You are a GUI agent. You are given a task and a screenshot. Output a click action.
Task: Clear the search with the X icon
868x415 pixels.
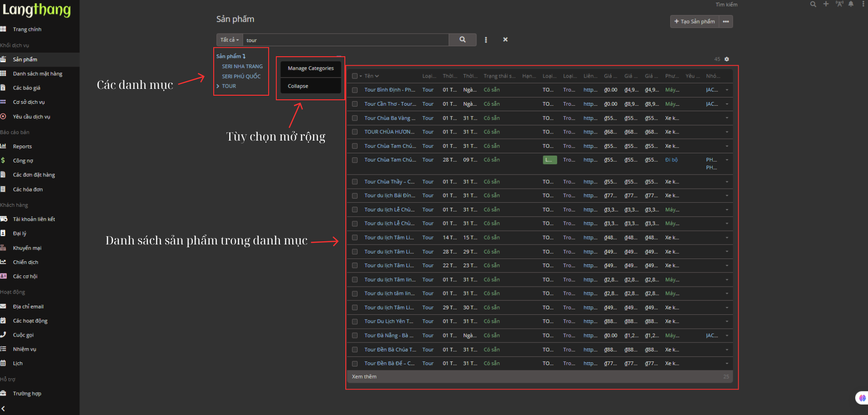pyautogui.click(x=505, y=40)
